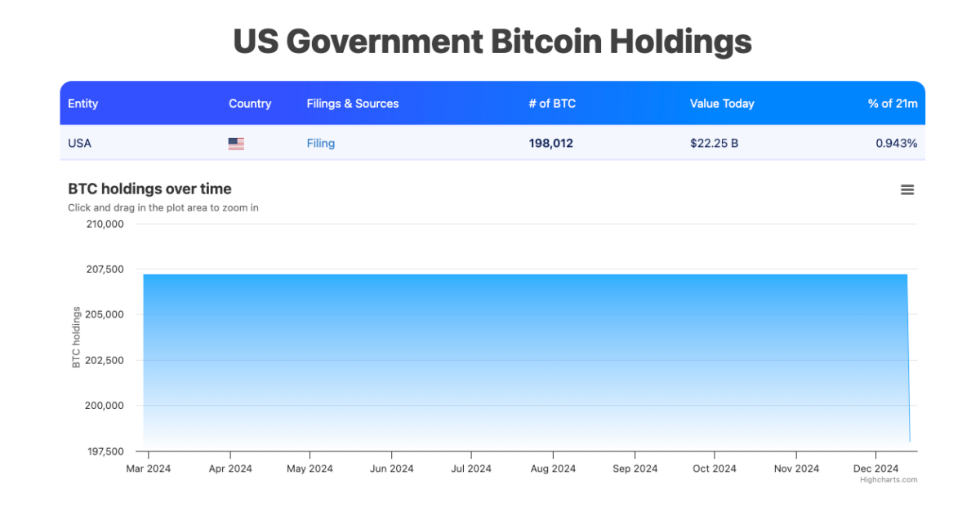Click the Highcharts.com credit link
Image resolution: width=980 pixels, height=511 pixels.
point(889,480)
